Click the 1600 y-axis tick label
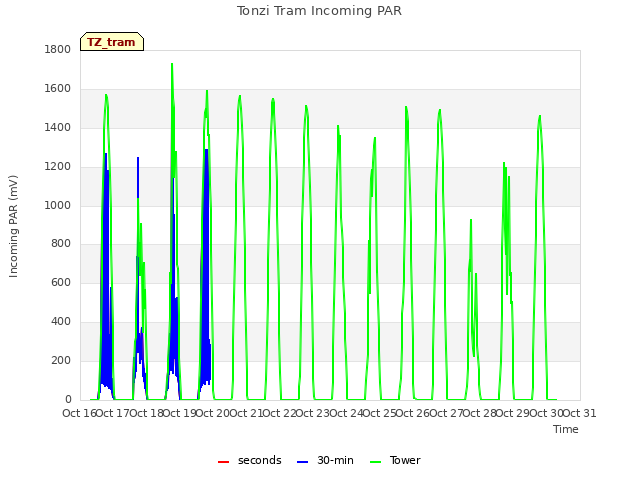 pos(58,89)
